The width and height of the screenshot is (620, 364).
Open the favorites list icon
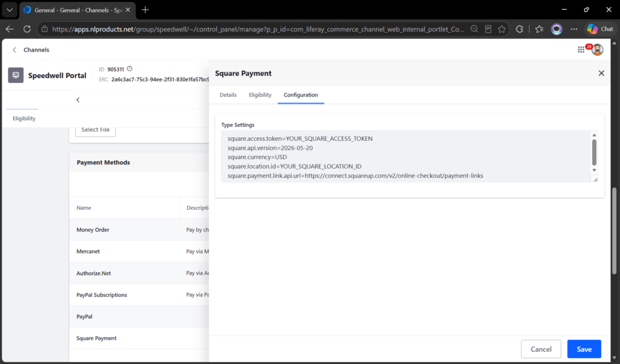539,29
